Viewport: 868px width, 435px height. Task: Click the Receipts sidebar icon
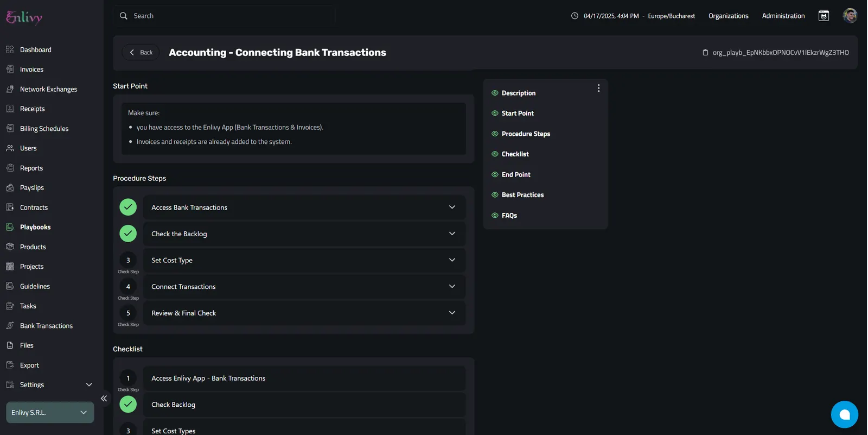point(10,109)
